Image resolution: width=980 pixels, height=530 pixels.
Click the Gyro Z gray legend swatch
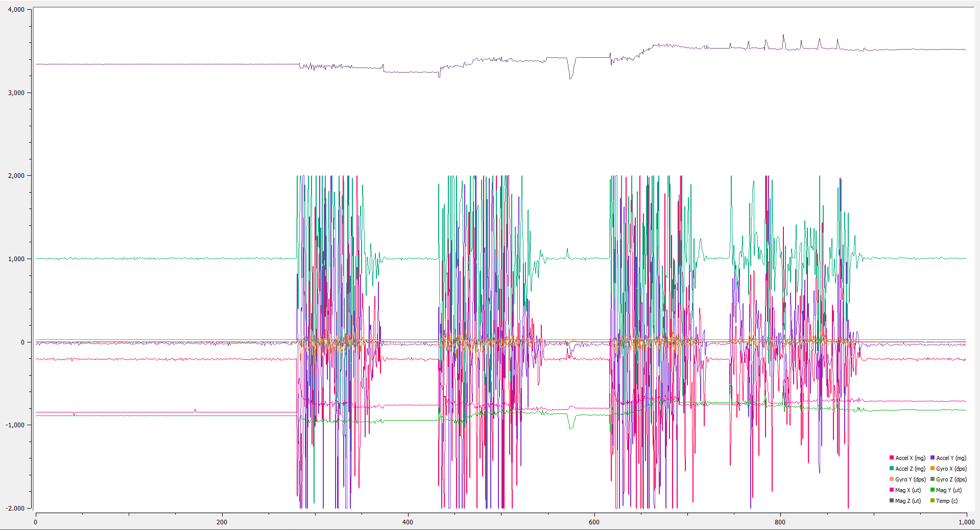point(933,479)
